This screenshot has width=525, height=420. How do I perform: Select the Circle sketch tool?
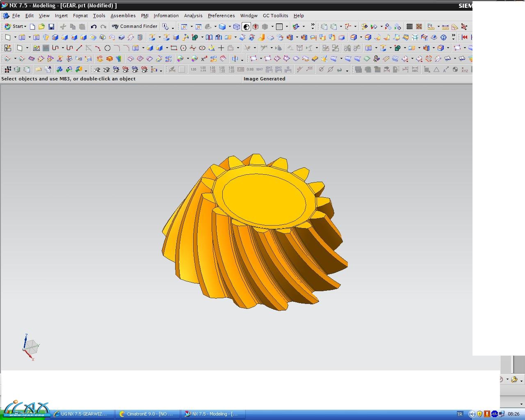click(x=107, y=48)
